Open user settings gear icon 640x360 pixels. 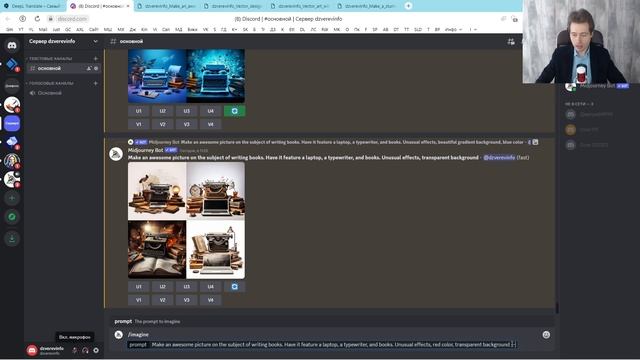pos(96,350)
